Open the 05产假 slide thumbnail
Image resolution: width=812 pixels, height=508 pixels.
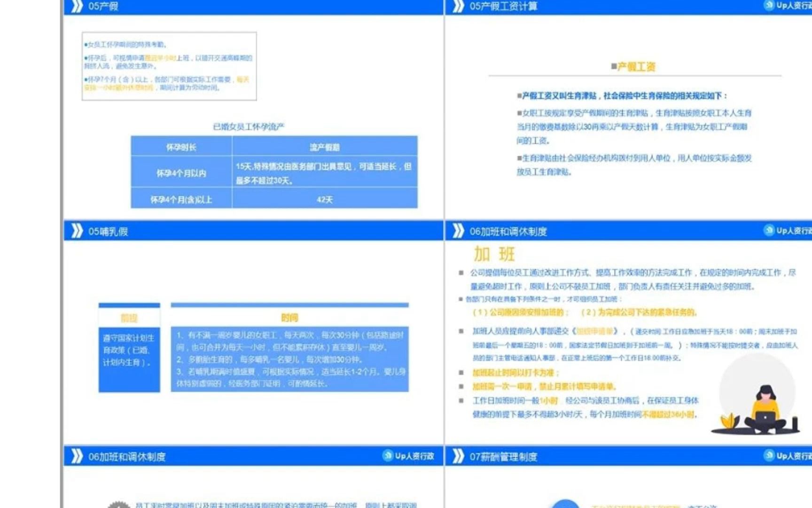[254, 110]
